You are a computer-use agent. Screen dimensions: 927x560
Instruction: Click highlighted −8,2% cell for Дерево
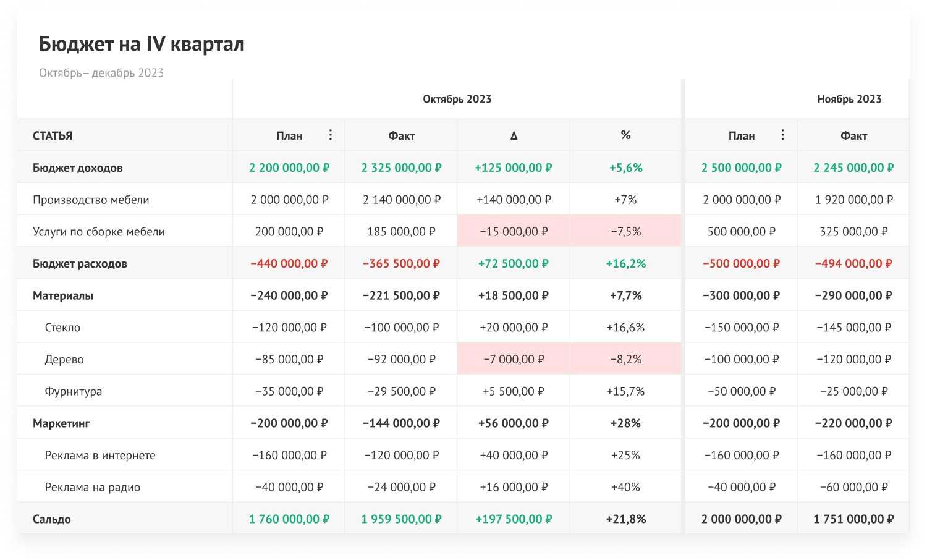[x=625, y=359]
